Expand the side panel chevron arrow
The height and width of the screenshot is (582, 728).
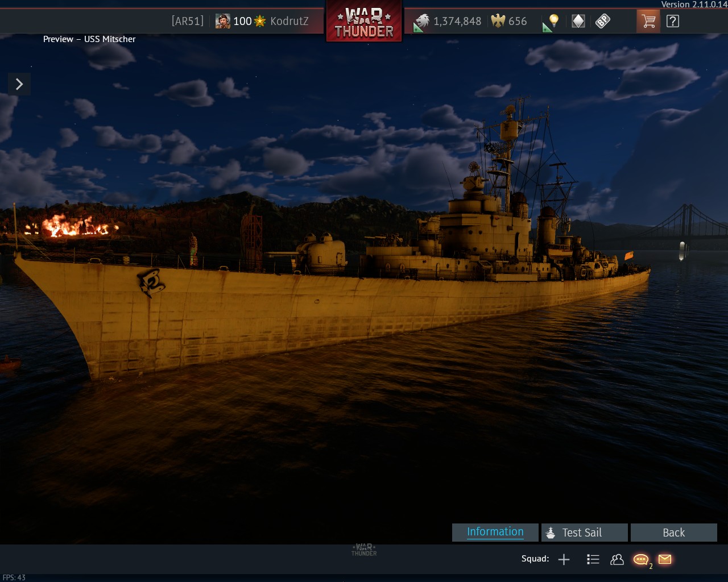(x=19, y=84)
